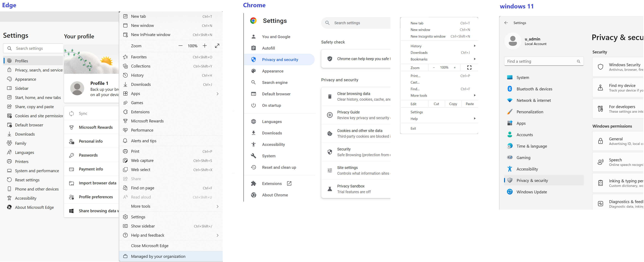
Task: Expand More tools arrow in Chrome menu
Action: click(475, 95)
